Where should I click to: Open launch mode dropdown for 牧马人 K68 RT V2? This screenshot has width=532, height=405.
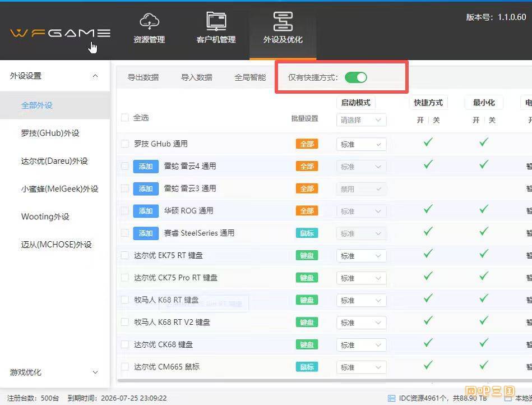point(361,323)
